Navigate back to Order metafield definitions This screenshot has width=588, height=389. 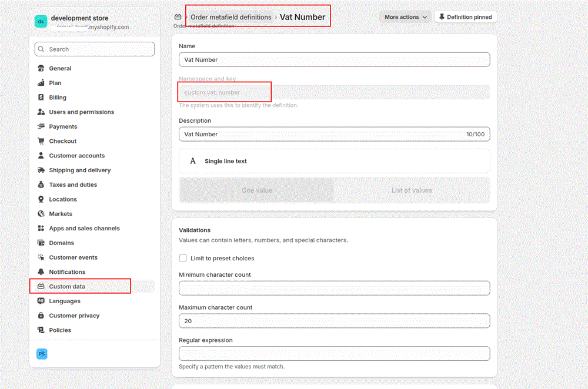tap(230, 17)
